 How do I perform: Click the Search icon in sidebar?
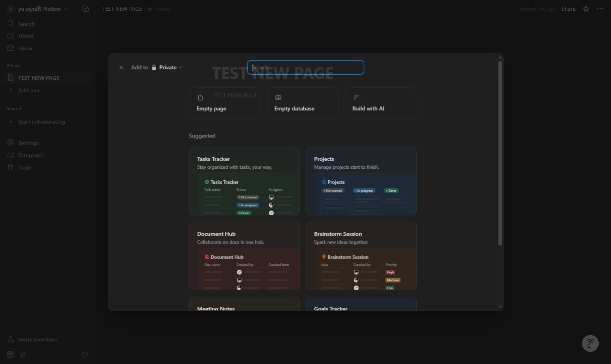[x=11, y=24]
